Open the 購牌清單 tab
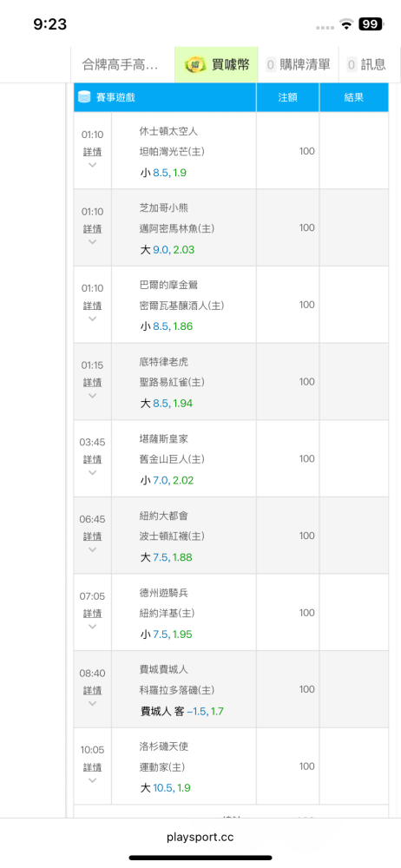The image size is (401, 868). [298, 65]
